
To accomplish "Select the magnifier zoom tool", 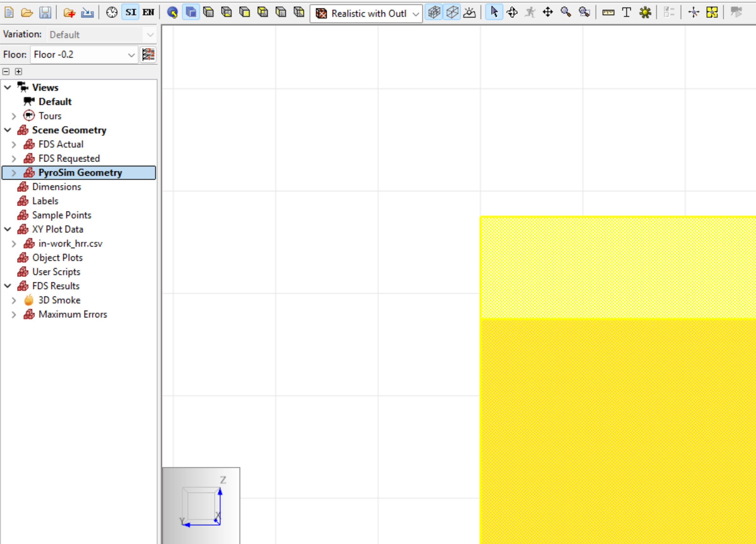I will click(566, 13).
